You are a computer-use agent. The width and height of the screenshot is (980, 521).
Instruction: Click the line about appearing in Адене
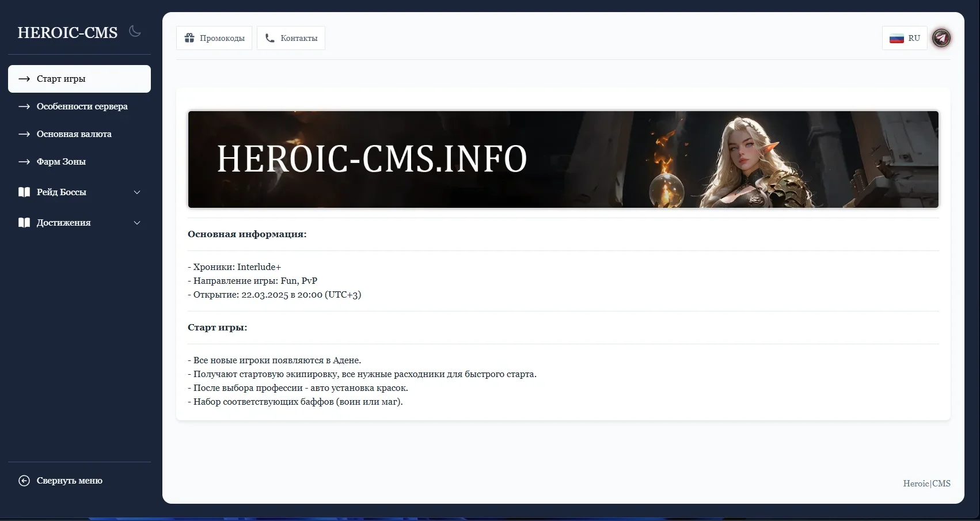(x=274, y=360)
